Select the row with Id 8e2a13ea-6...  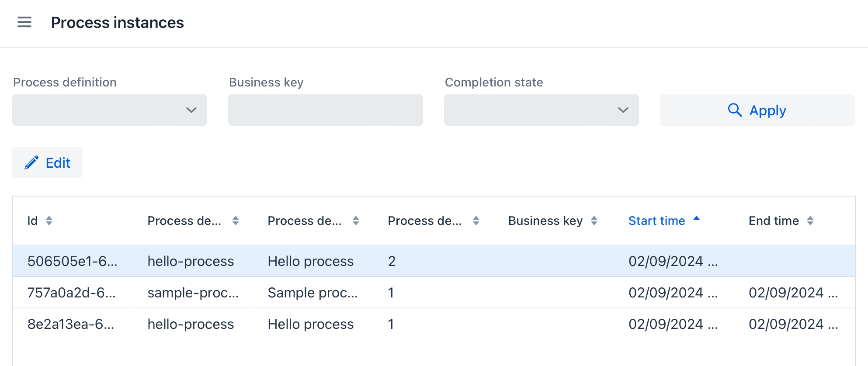(x=71, y=324)
